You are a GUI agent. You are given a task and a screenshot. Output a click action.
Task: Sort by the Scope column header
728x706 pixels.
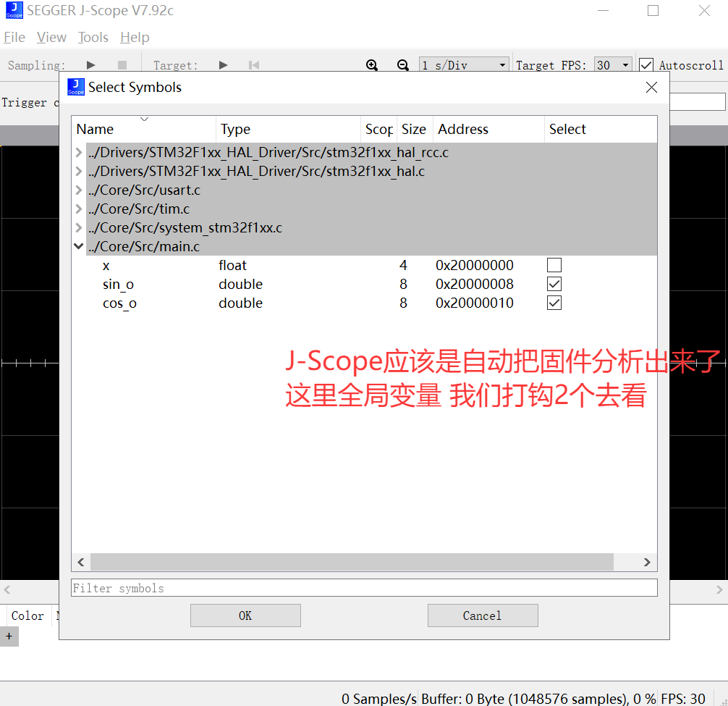pyautogui.click(x=378, y=129)
